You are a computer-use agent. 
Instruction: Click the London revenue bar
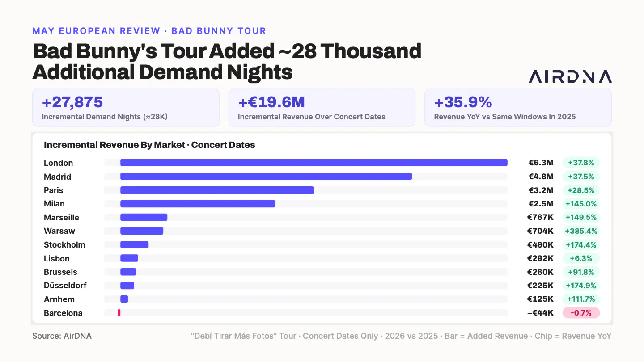click(x=314, y=163)
